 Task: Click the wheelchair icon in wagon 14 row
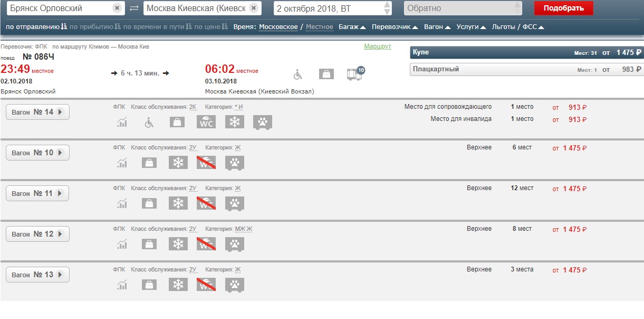click(150, 122)
